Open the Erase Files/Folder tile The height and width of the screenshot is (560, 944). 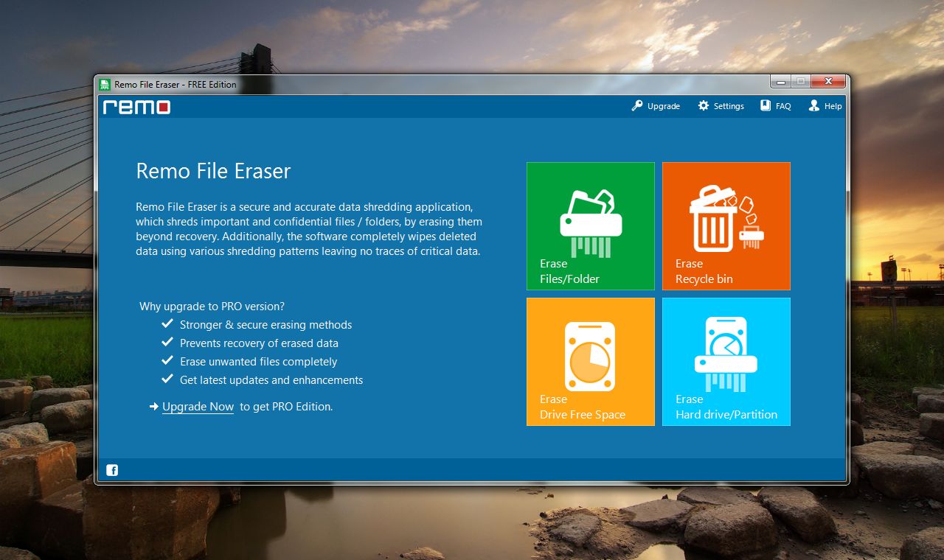click(x=591, y=226)
